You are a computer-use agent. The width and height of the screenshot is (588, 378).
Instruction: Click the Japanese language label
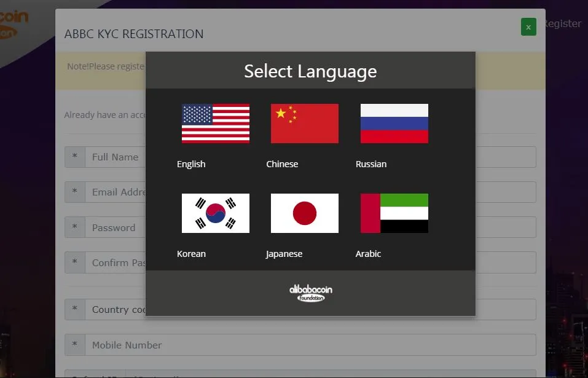point(284,254)
